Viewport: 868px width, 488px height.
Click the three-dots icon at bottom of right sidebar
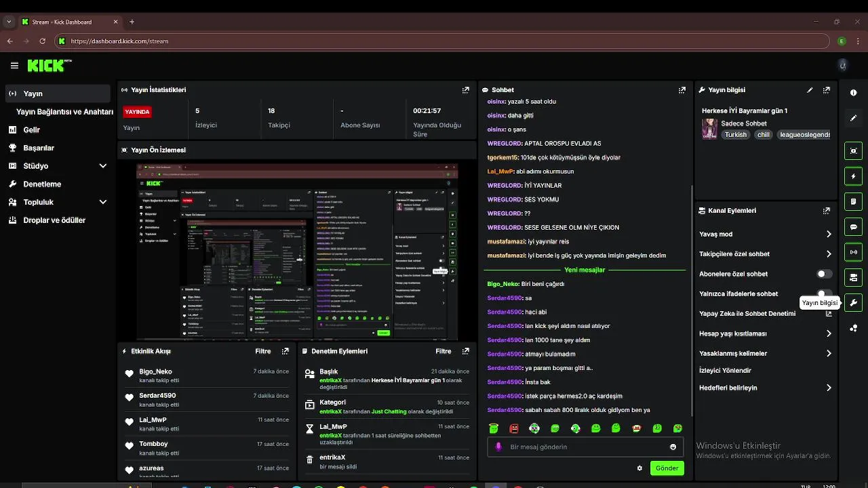[x=853, y=329]
